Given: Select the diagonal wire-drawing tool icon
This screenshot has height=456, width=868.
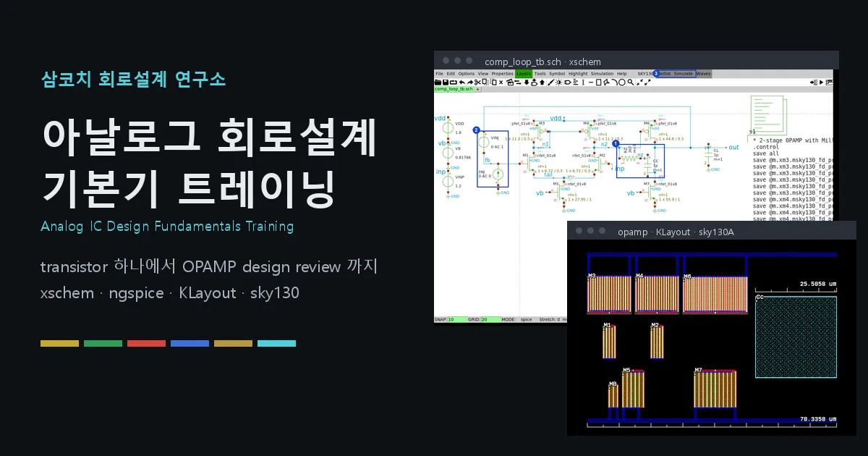Looking at the screenshot, I should (x=551, y=83).
